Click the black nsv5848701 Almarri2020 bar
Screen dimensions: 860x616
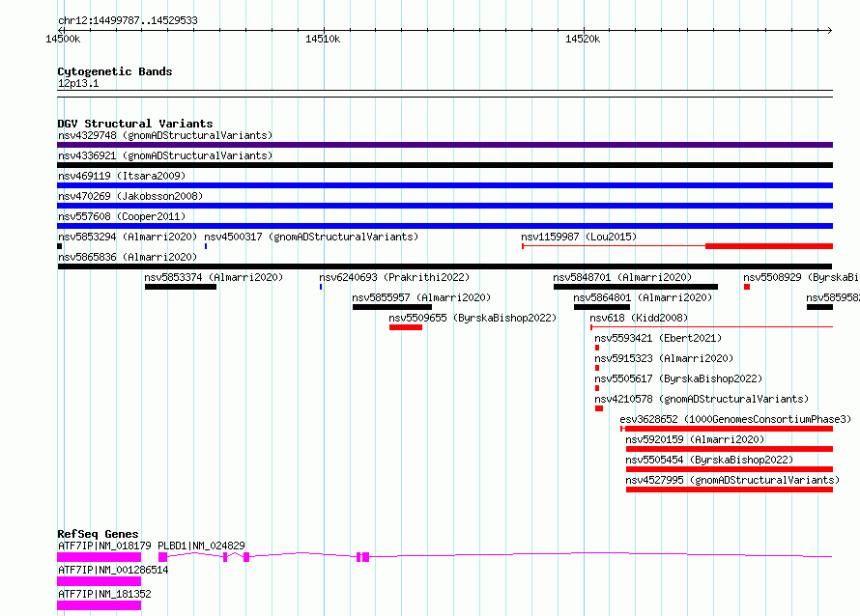(636, 287)
